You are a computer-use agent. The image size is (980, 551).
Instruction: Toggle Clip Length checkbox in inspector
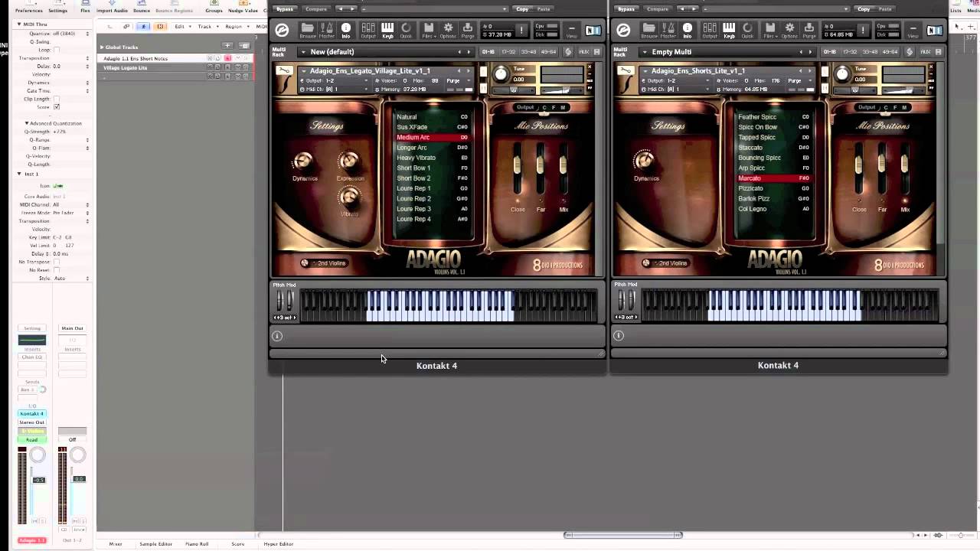pyautogui.click(x=57, y=99)
